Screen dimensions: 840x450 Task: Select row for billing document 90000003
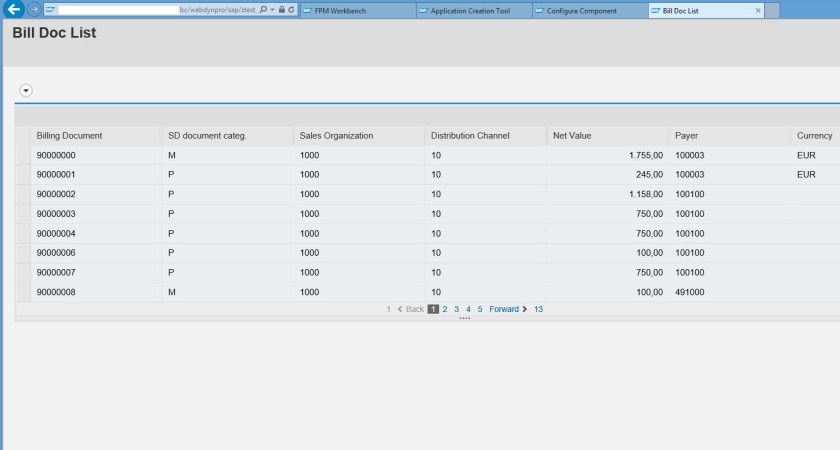[x=23, y=214]
